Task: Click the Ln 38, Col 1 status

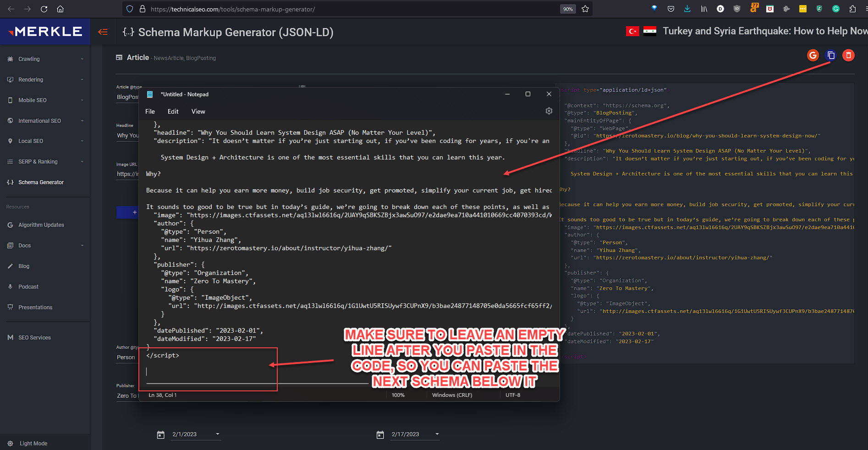Action: (162, 395)
